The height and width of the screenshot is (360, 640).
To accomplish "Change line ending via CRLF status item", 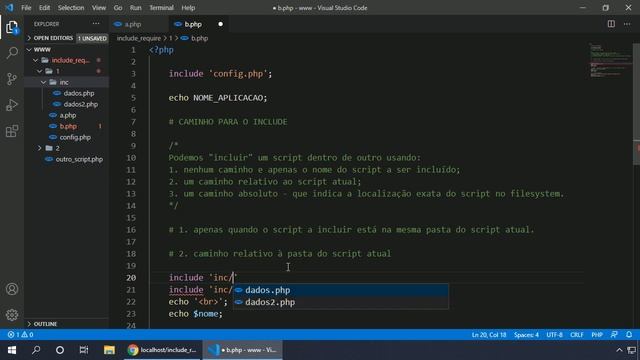I will click(577, 335).
